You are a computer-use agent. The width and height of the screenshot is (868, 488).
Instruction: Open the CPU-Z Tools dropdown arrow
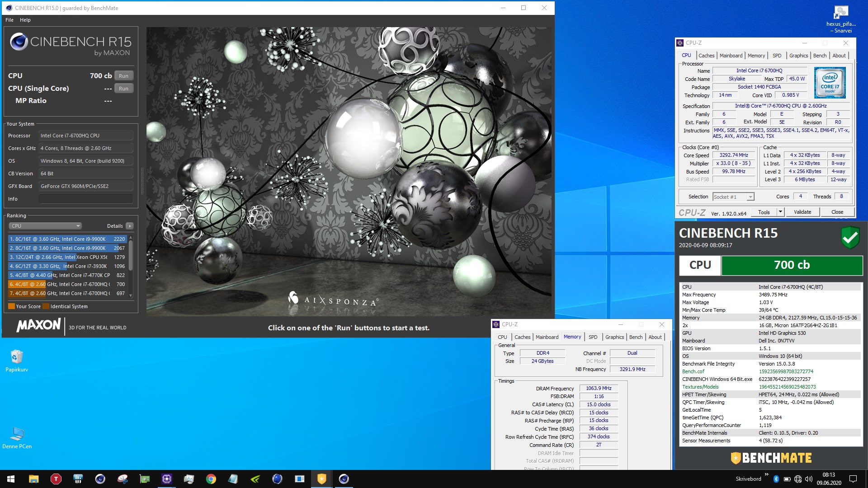coord(780,212)
